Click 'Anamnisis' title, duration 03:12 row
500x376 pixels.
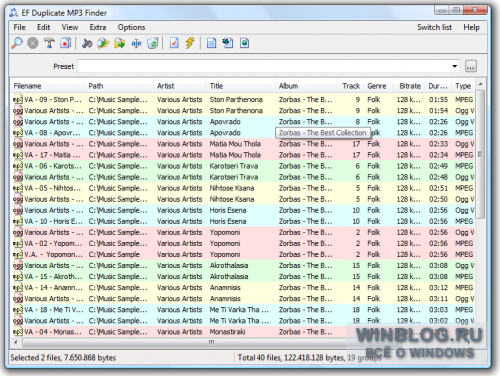pos(225,287)
